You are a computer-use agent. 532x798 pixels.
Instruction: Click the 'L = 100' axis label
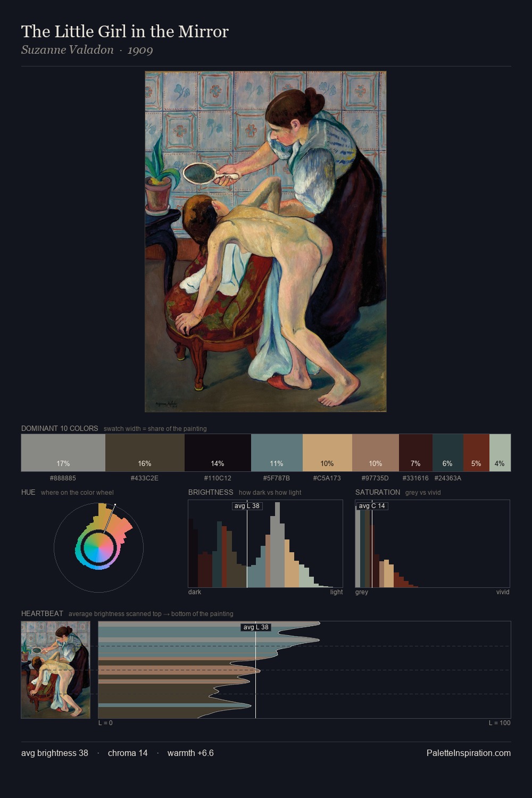coord(500,723)
